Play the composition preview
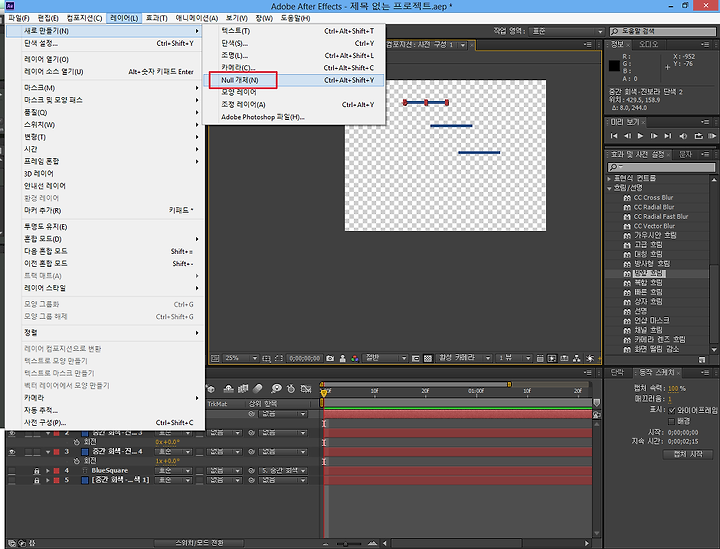Image resolution: width=720 pixels, height=549 pixels. point(640,136)
